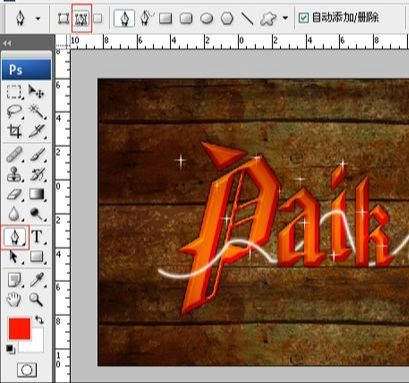Pick Rectangle shape in options bar

coord(166,18)
